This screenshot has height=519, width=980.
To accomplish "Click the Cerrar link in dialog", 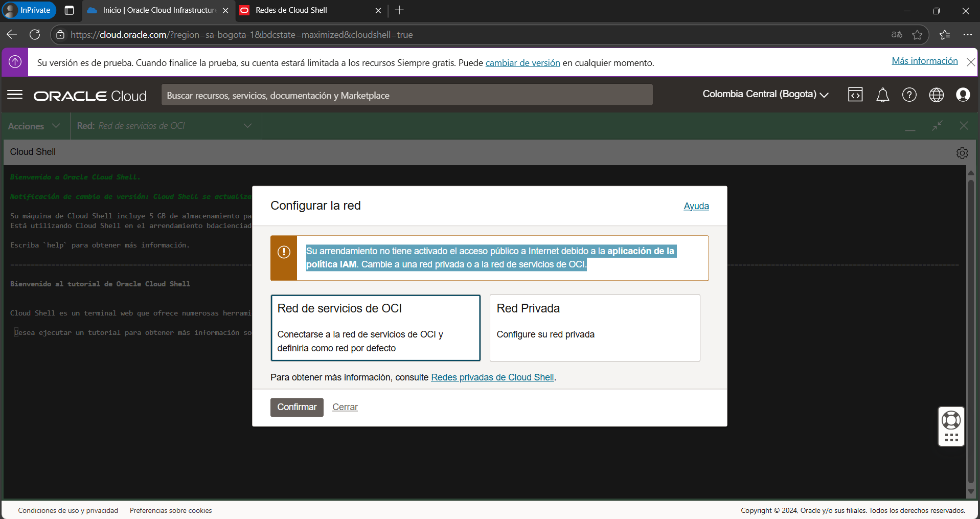I will click(x=345, y=407).
